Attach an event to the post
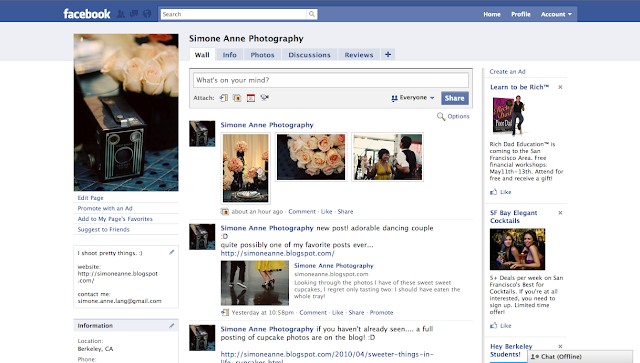Image resolution: width=640 pixels, height=363 pixels. point(251,98)
